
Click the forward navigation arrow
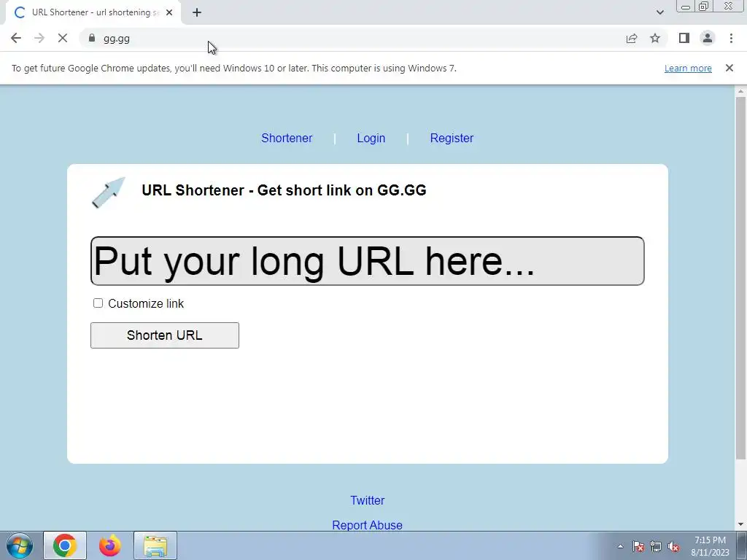point(39,38)
